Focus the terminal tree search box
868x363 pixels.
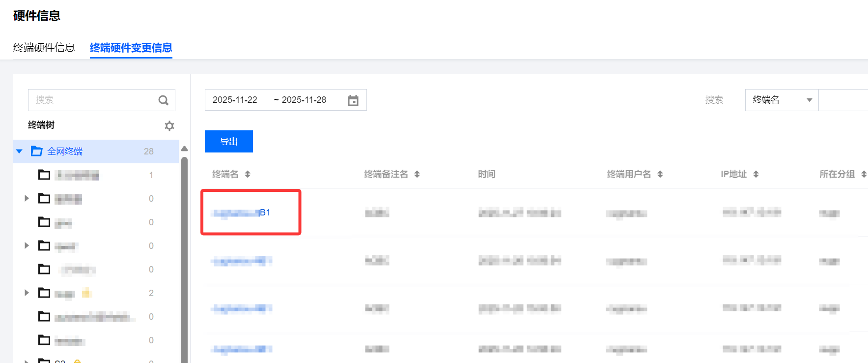point(102,100)
